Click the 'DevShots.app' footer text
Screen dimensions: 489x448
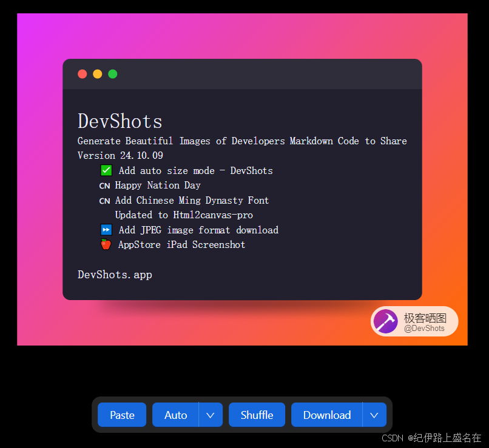(115, 275)
